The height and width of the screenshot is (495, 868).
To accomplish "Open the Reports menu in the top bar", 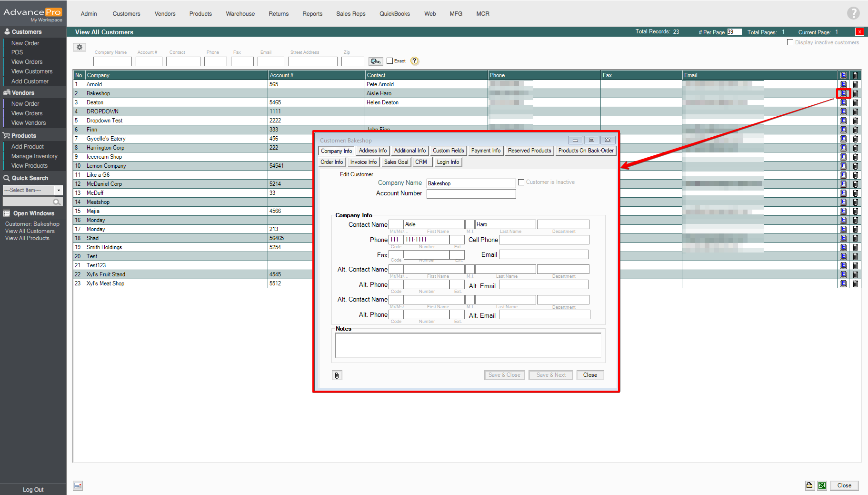I will 312,14.
